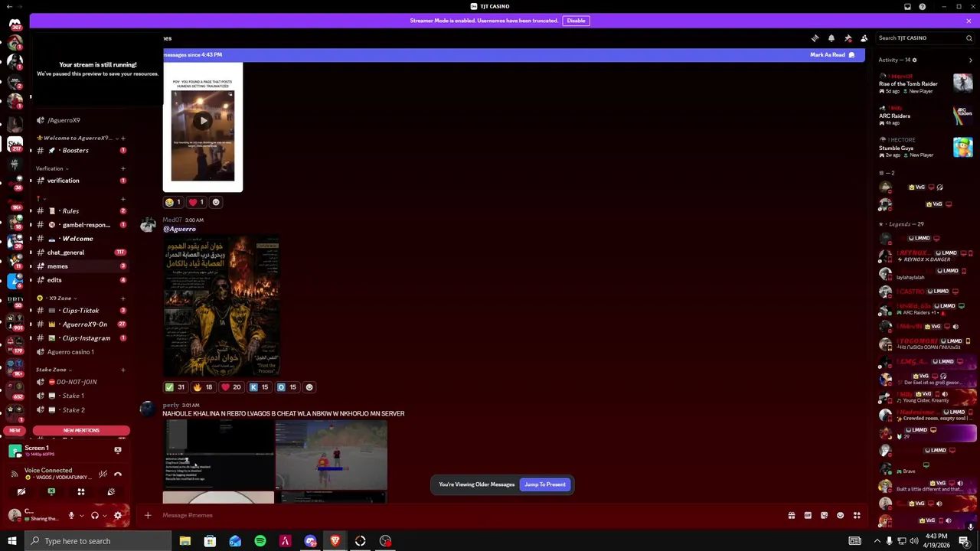
Task: Open soundboard icon in voice panel
Action: (x=111, y=492)
